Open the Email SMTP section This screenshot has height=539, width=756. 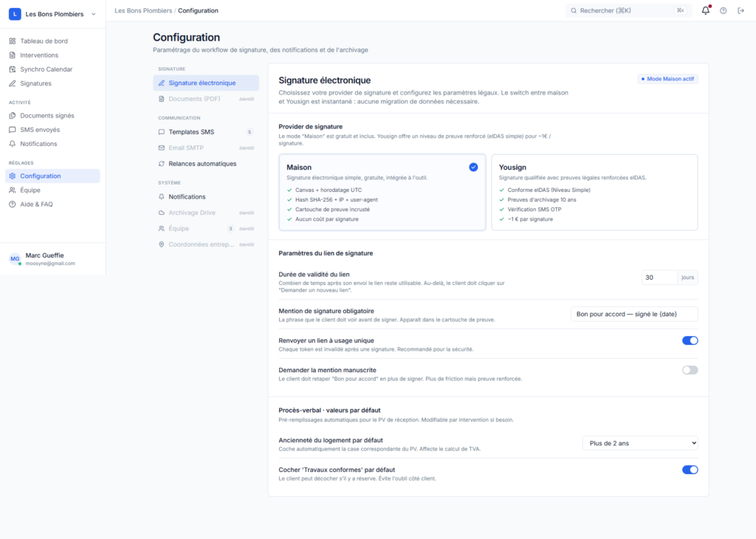206,148
